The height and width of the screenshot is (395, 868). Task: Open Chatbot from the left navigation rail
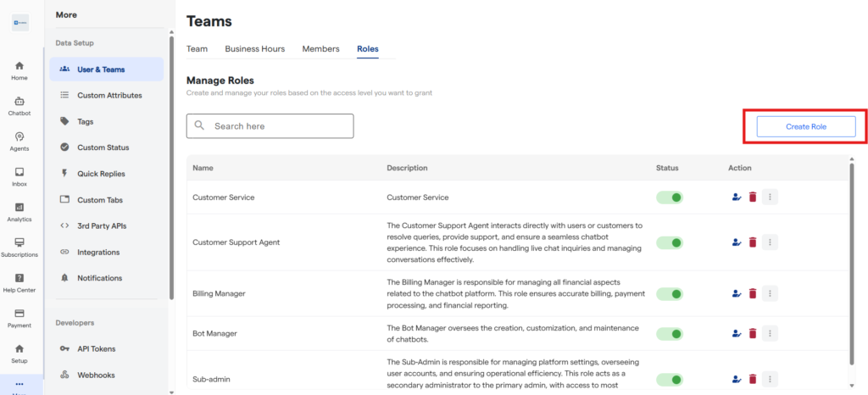(x=19, y=105)
